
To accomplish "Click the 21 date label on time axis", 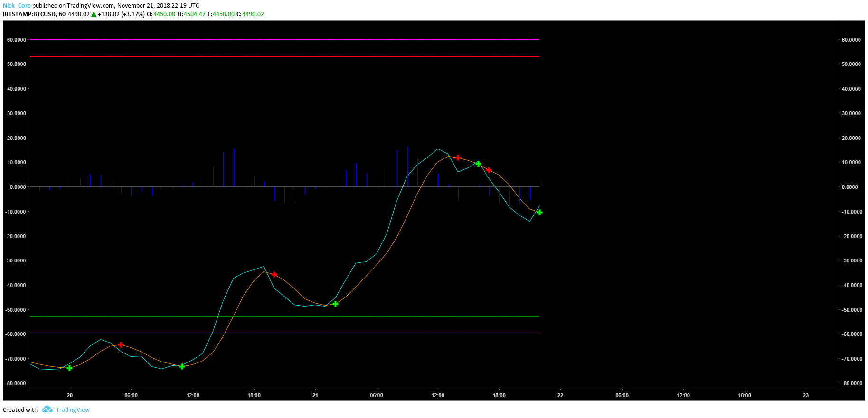I will (x=315, y=395).
